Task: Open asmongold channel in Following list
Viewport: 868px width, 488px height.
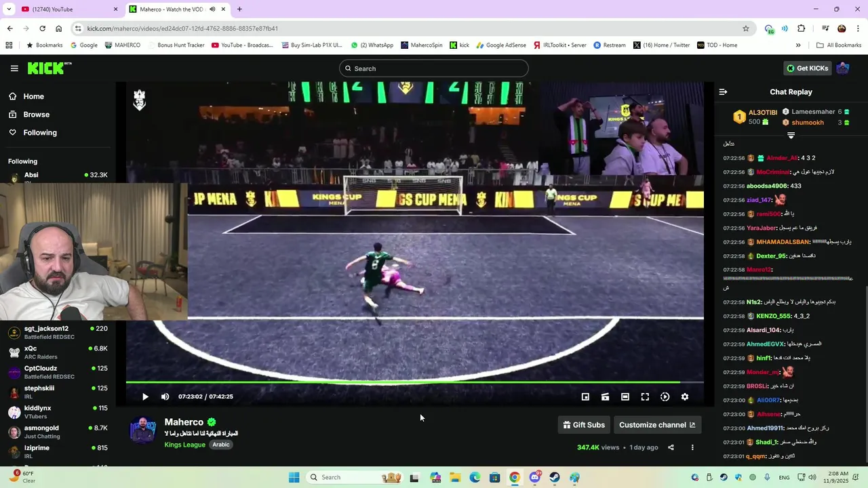Action: [x=58, y=432]
